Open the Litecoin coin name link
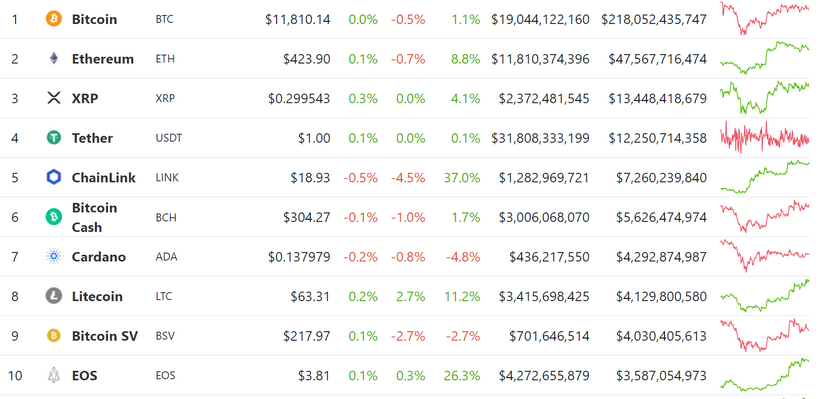The width and height of the screenshot is (820, 399). click(x=97, y=296)
